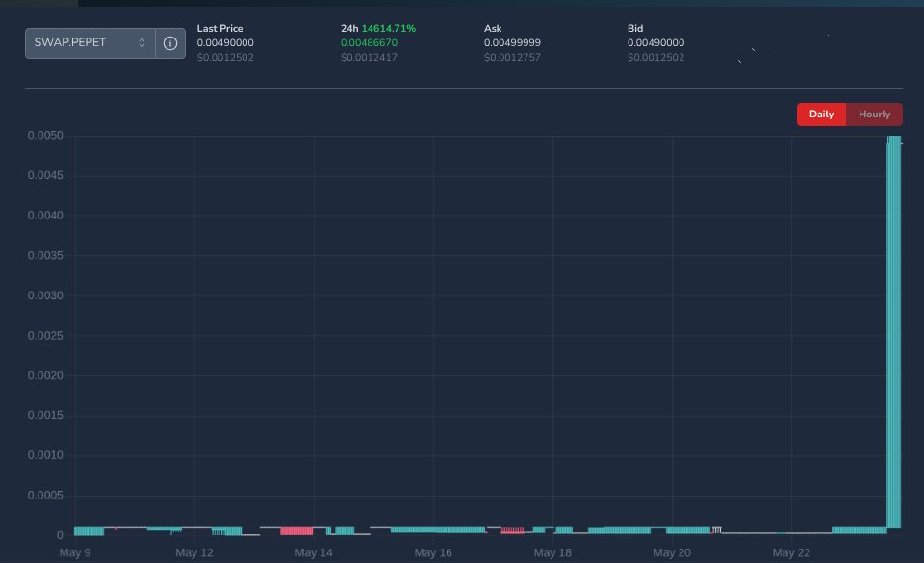The image size is (924, 563).
Task: Click the 0.0035 y-axis label
Action: point(45,256)
